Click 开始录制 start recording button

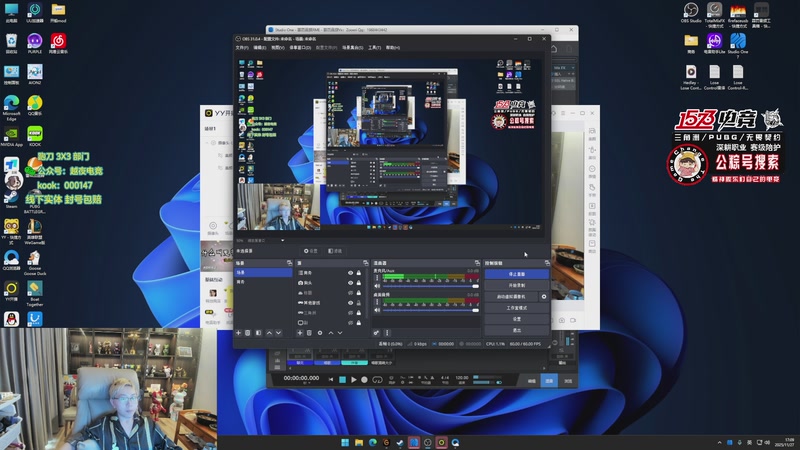click(516, 285)
